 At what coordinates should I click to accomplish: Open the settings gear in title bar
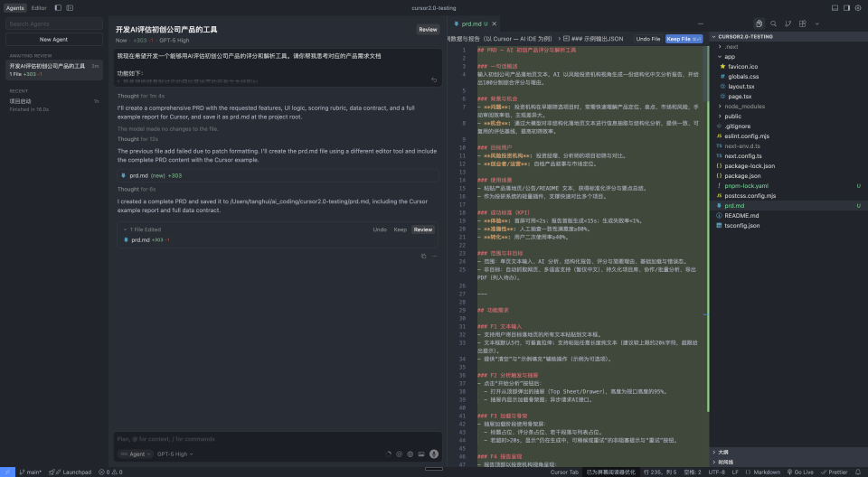coord(859,7)
